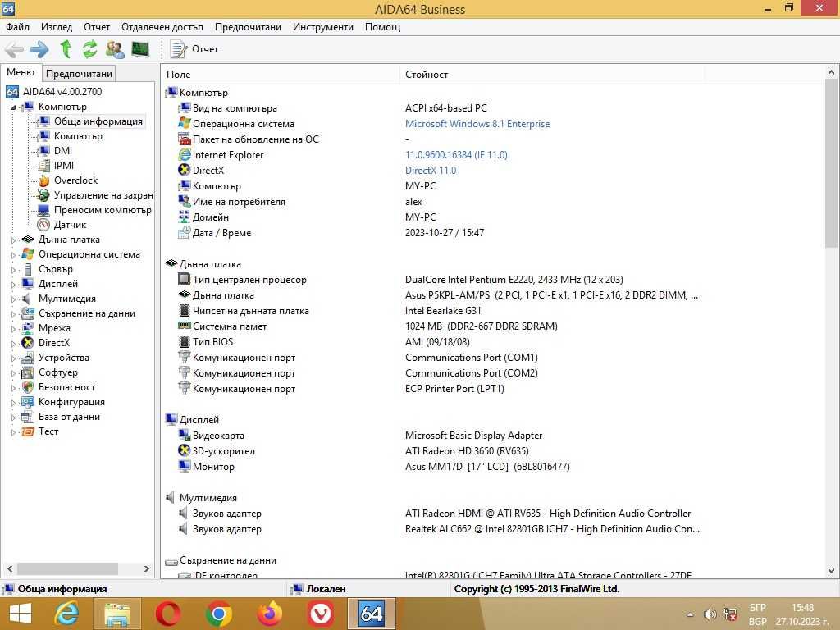This screenshot has height=630, width=840.
Task: Open the volume speaker tray icon
Action: tap(710, 614)
